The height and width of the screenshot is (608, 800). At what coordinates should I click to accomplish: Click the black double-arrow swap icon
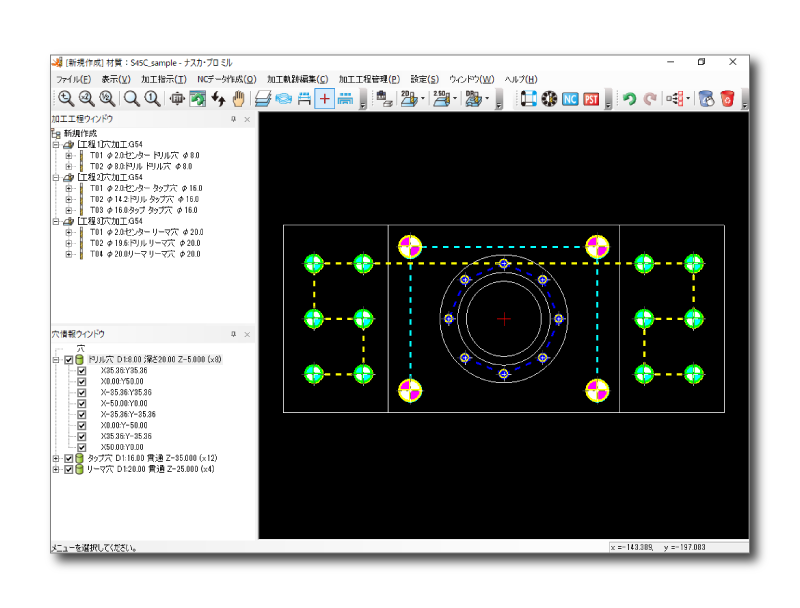pyautogui.click(x=218, y=98)
